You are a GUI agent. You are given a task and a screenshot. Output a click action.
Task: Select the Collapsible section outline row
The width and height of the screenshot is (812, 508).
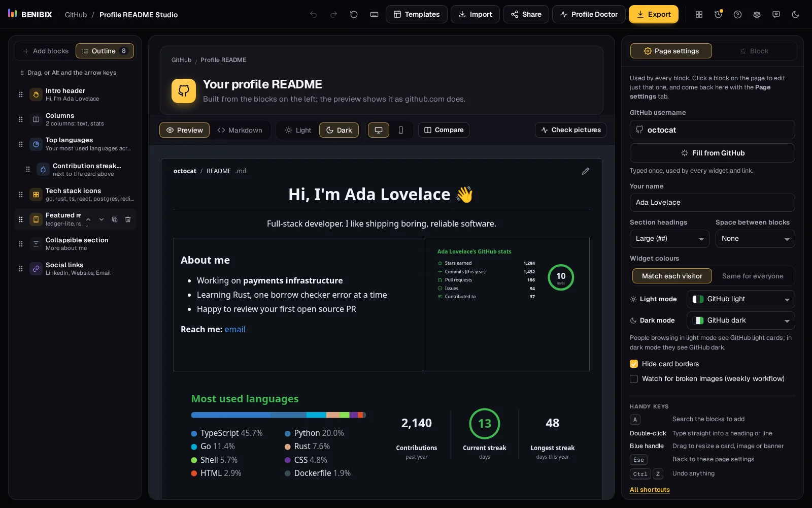point(75,244)
